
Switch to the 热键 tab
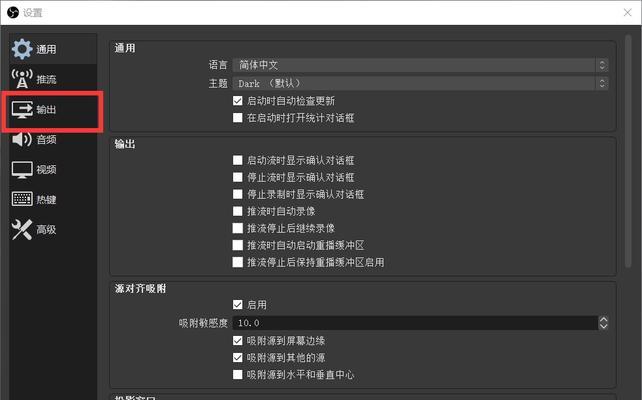pyautogui.click(x=53, y=199)
